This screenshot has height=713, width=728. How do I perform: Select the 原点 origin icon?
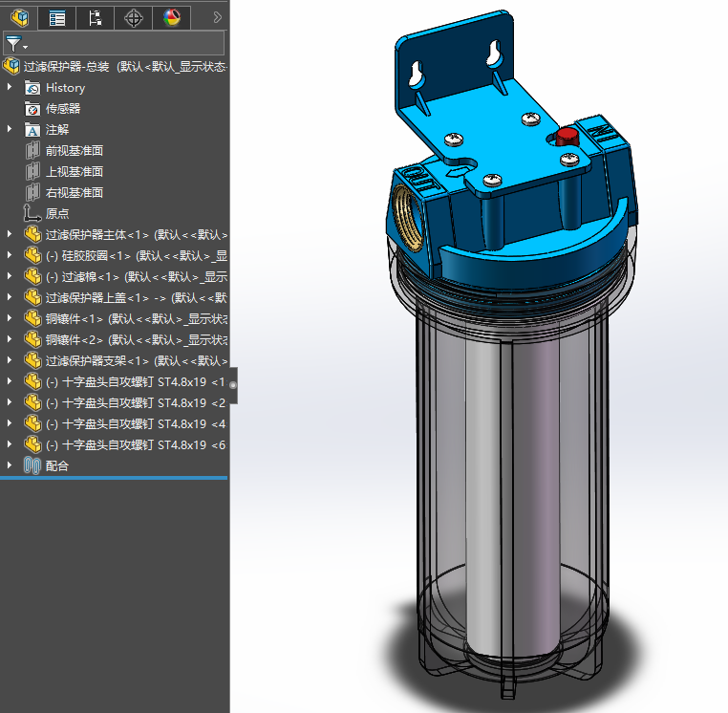click(32, 213)
